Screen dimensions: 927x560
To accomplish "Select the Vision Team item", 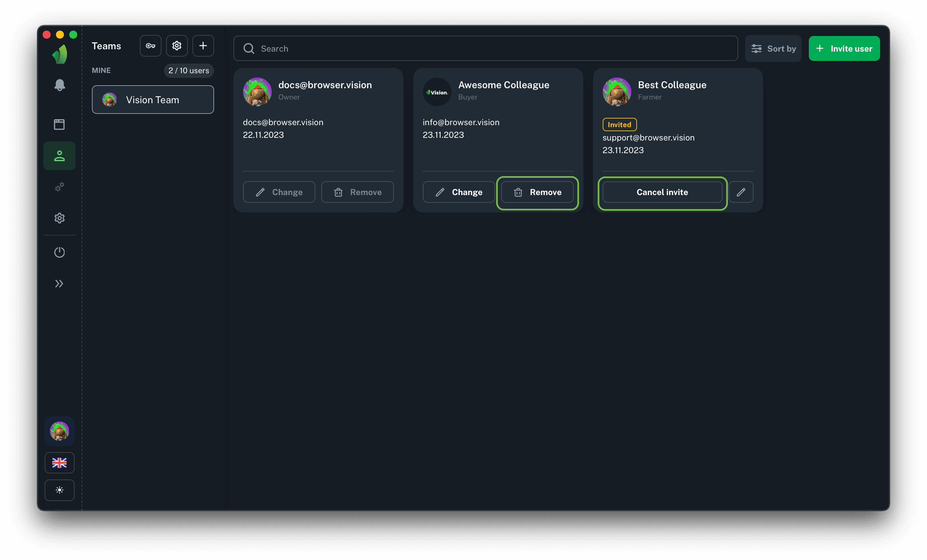I will click(x=153, y=100).
